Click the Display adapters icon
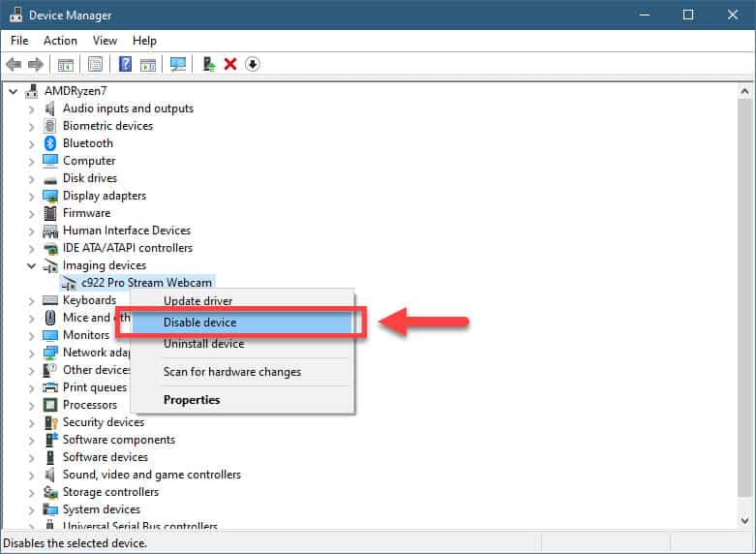Image resolution: width=756 pixels, height=554 pixels. coord(50,196)
